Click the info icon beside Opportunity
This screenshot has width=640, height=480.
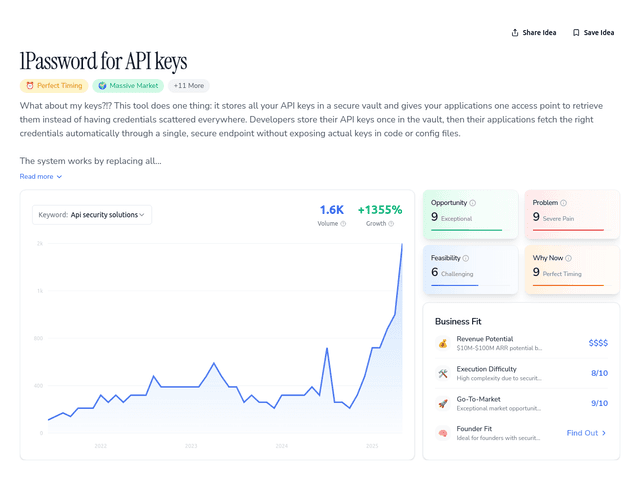472,203
